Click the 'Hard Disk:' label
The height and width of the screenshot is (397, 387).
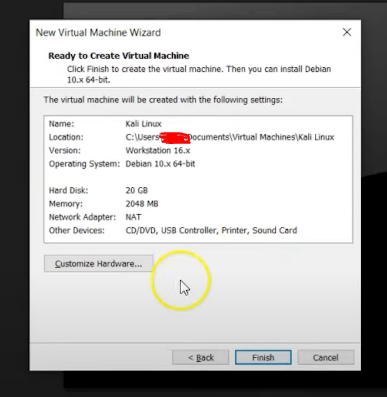68,190
